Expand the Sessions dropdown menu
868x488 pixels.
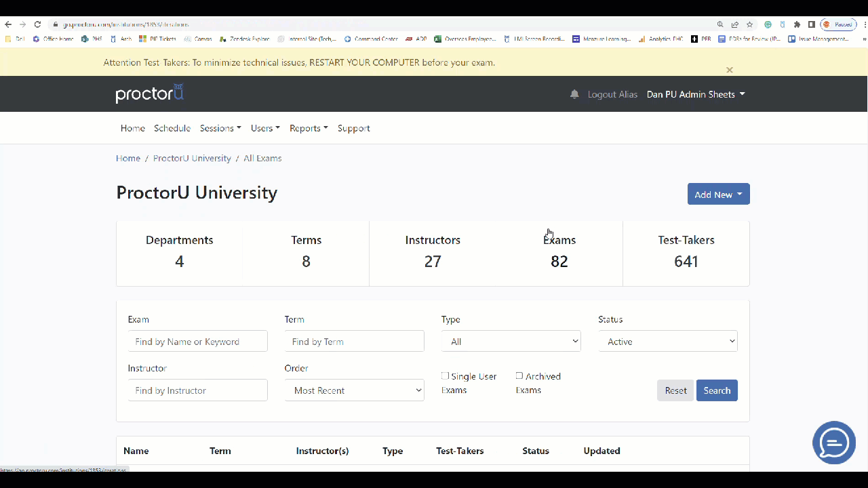[220, 128]
